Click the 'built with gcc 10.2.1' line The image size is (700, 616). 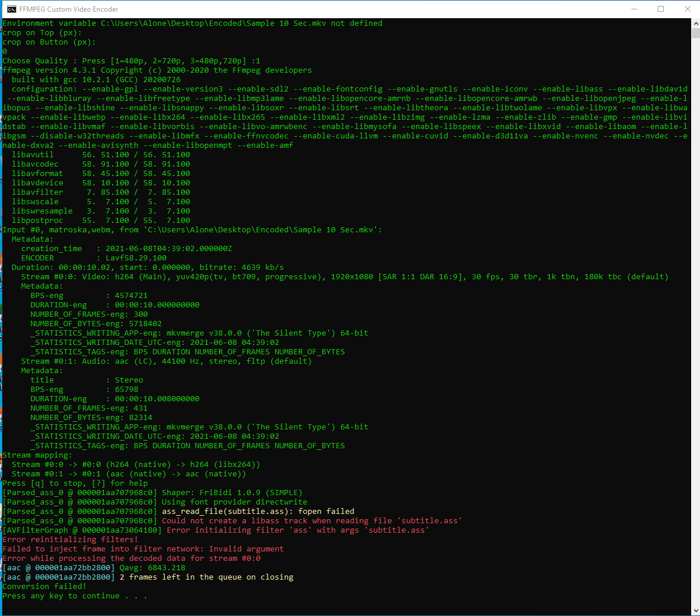click(x=96, y=79)
